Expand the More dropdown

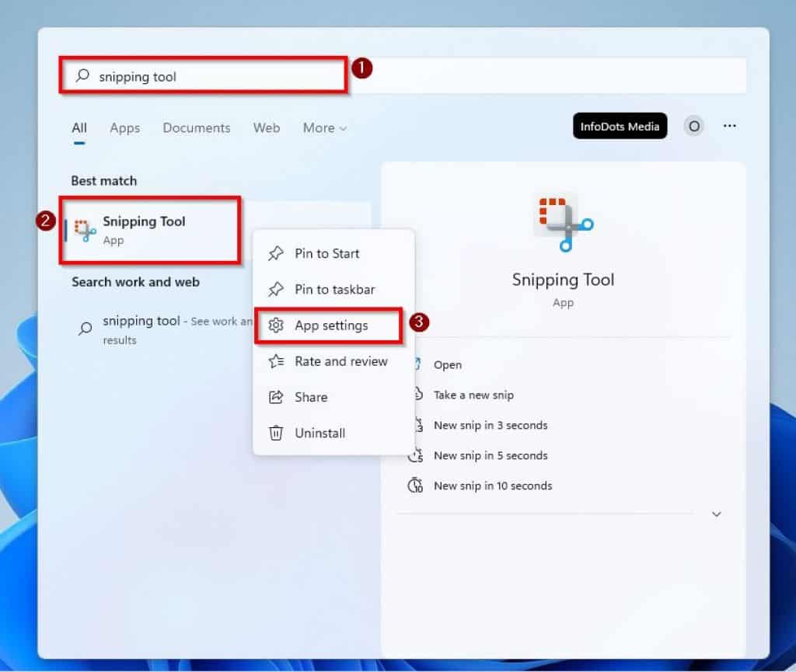tap(325, 128)
